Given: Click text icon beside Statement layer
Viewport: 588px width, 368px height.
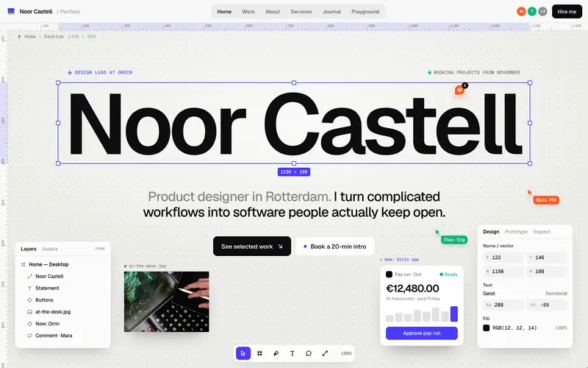Looking at the screenshot, I should coord(29,288).
